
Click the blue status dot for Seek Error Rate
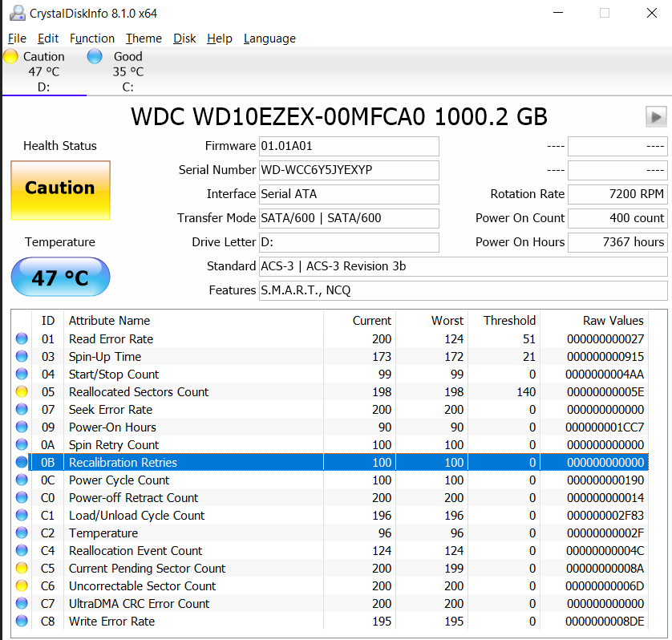22,409
